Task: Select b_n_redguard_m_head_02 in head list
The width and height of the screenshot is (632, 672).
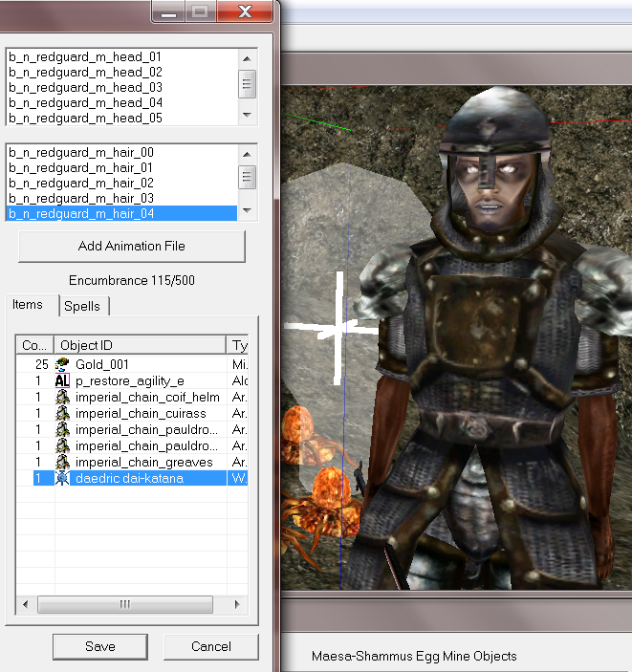Action: coord(122,72)
